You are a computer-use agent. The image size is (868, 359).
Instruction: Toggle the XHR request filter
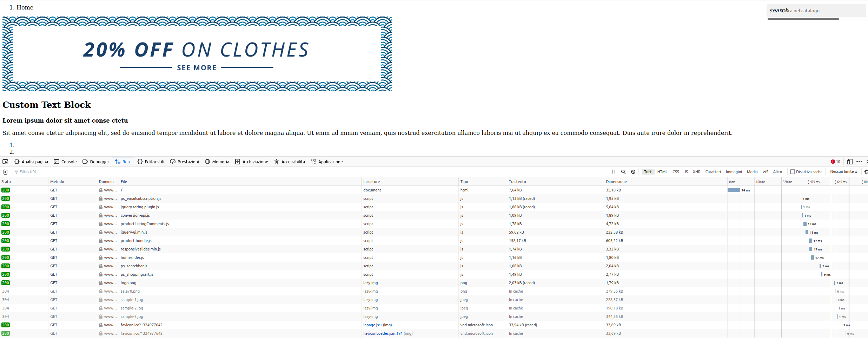click(696, 172)
